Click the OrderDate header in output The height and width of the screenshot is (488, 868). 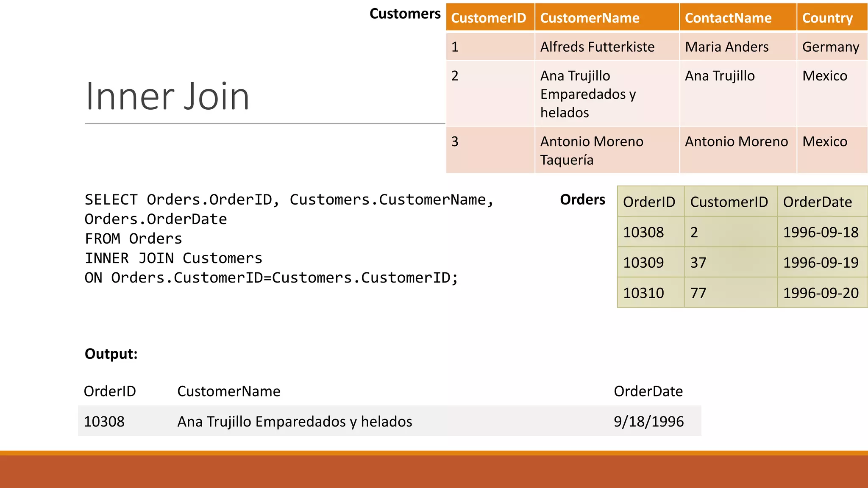point(648,391)
